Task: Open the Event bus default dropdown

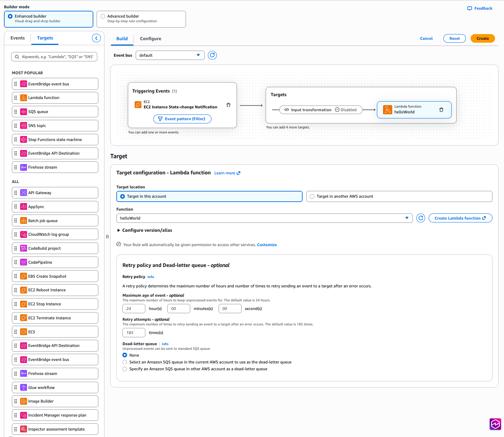Action: pos(170,55)
